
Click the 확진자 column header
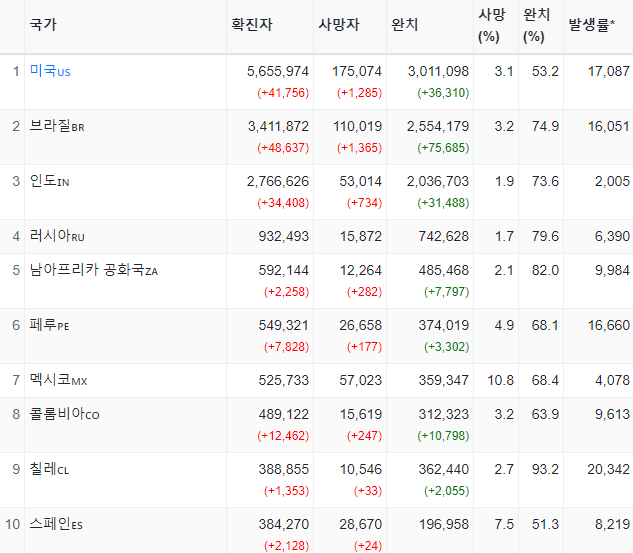(252, 25)
